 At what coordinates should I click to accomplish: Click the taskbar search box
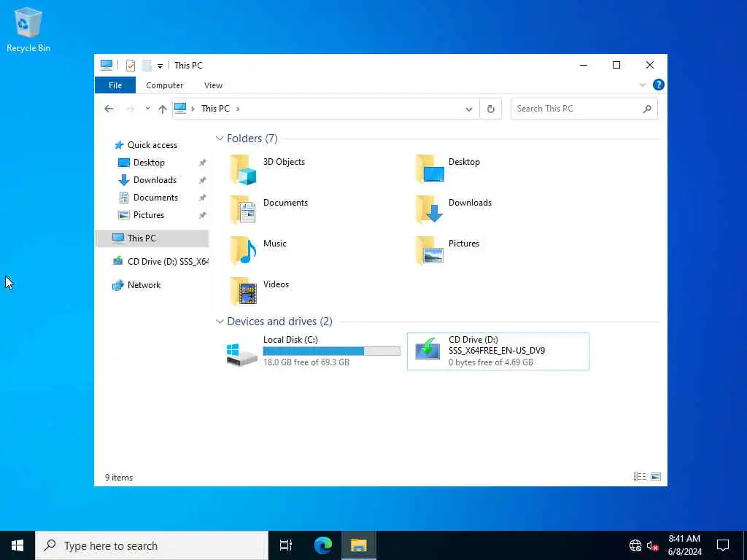pos(152,545)
